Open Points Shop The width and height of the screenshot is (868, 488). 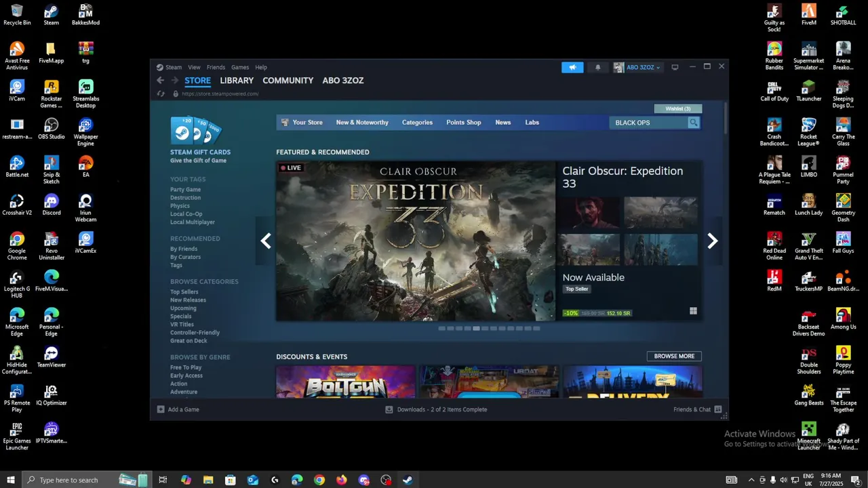pyautogui.click(x=464, y=123)
